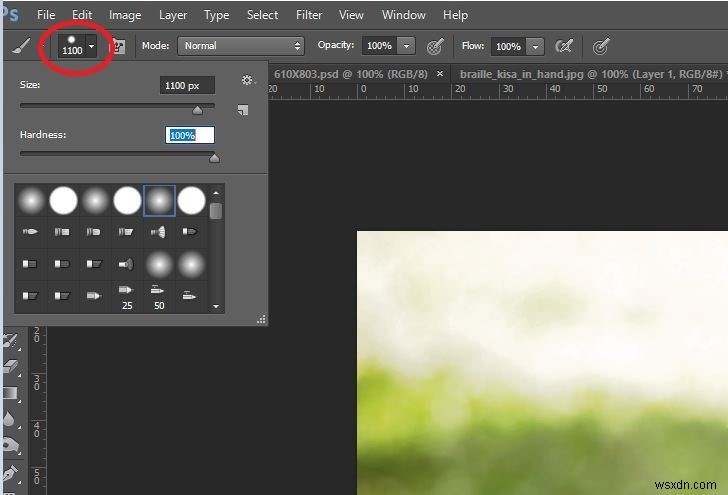
Task: Toggle pressure control for Opacity
Action: pyautogui.click(x=435, y=46)
